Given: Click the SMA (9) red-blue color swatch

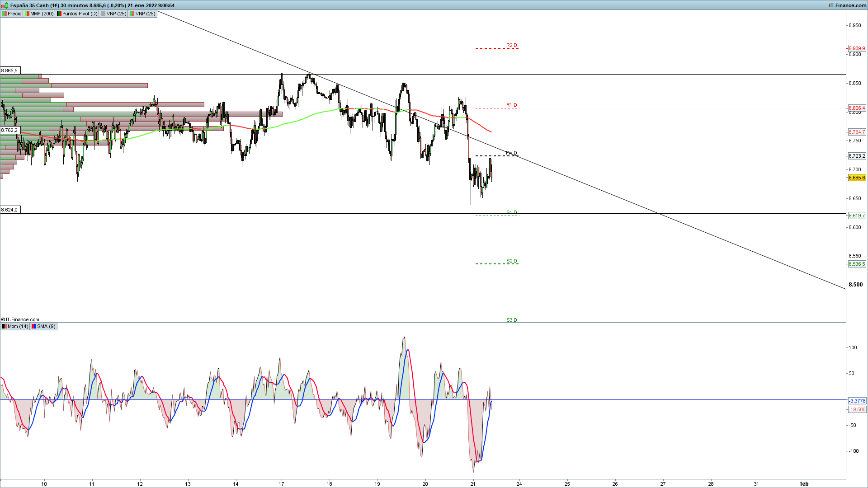Looking at the screenshot, I should (x=34, y=326).
